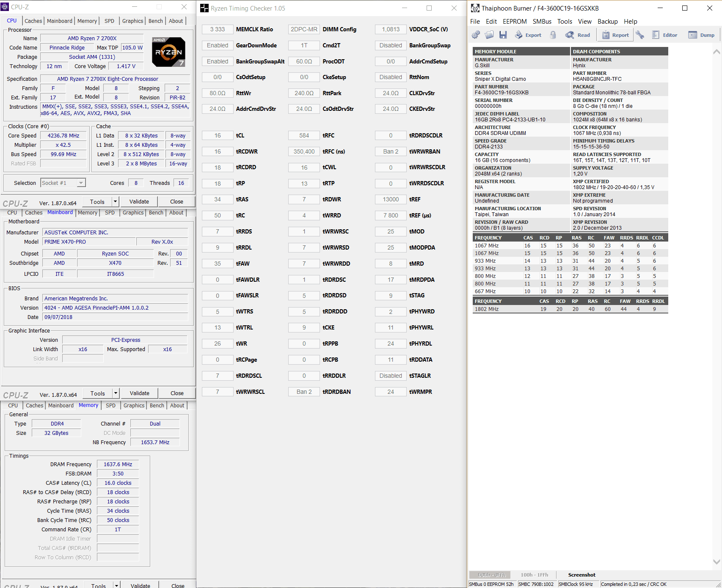
Task: Select About tab in top CPU-Z window
Action: pyautogui.click(x=176, y=21)
